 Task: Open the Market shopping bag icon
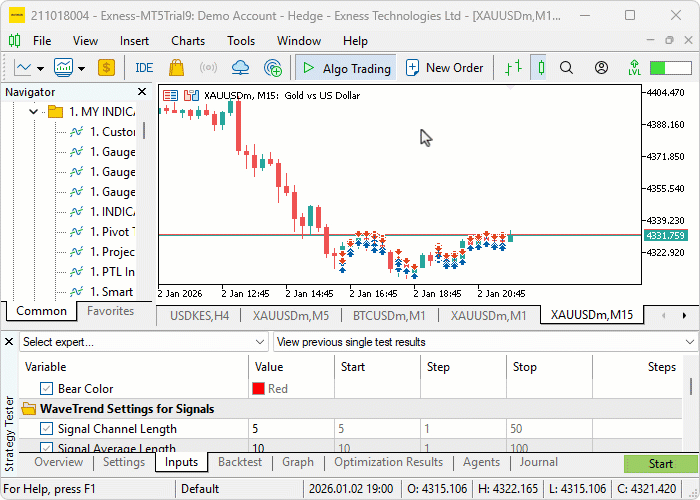pos(176,68)
